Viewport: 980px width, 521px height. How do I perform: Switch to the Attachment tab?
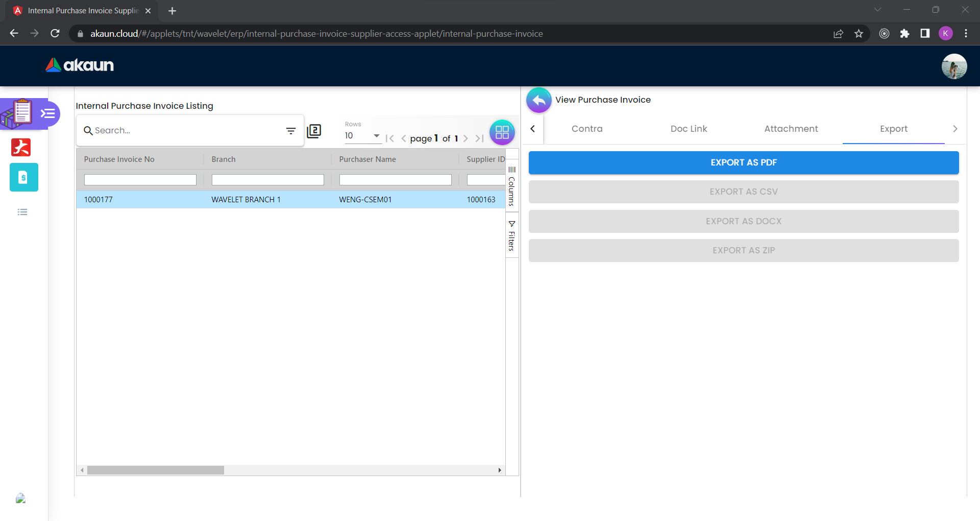tap(791, 129)
